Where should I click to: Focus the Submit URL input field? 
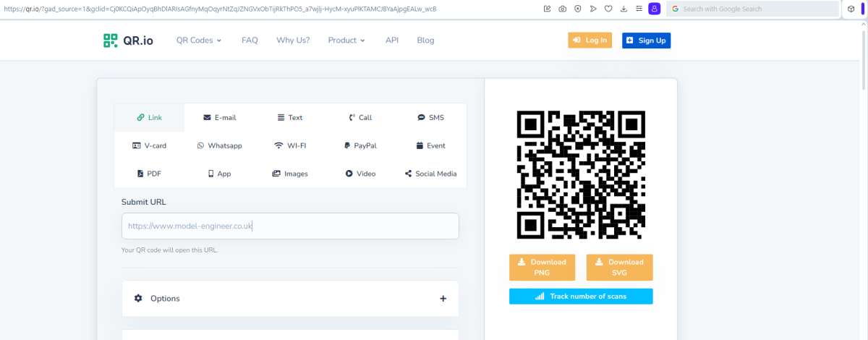tap(290, 226)
